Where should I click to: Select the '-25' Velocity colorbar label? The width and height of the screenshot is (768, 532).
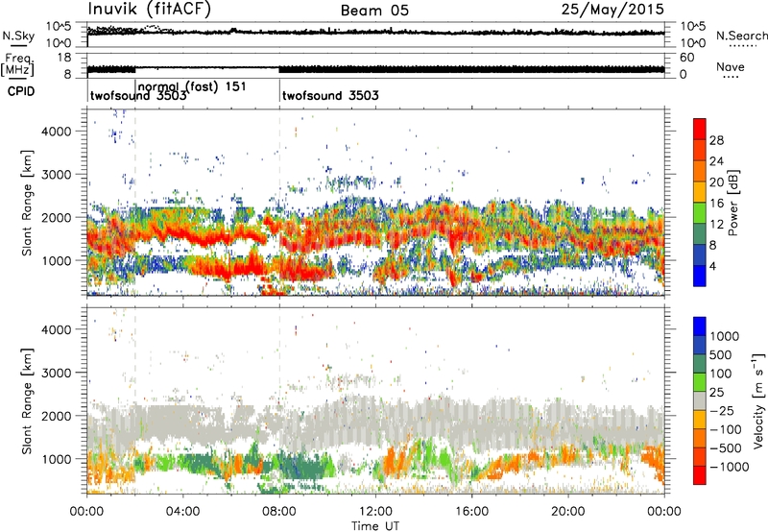point(722,411)
